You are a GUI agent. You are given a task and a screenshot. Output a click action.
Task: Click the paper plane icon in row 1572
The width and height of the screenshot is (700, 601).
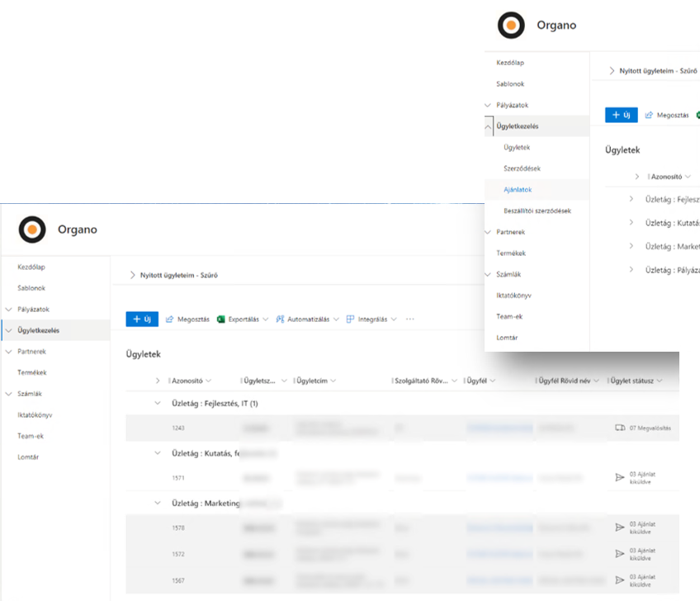pyautogui.click(x=621, y=553)
